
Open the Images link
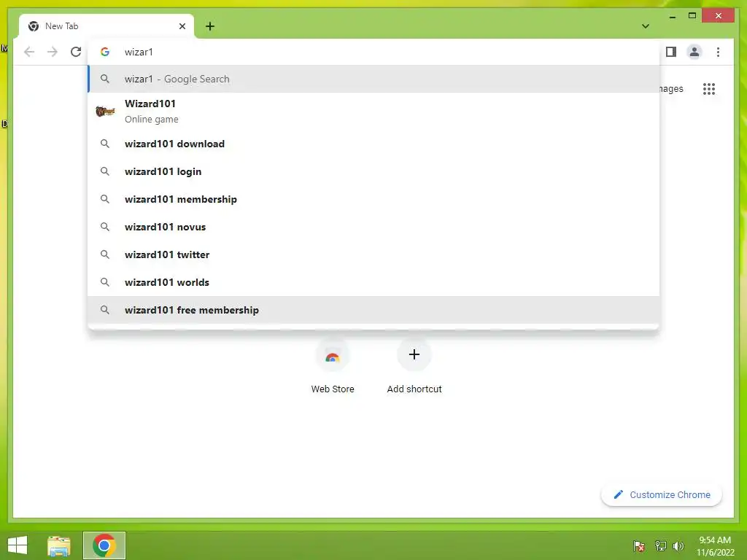(x=671, y=89)
